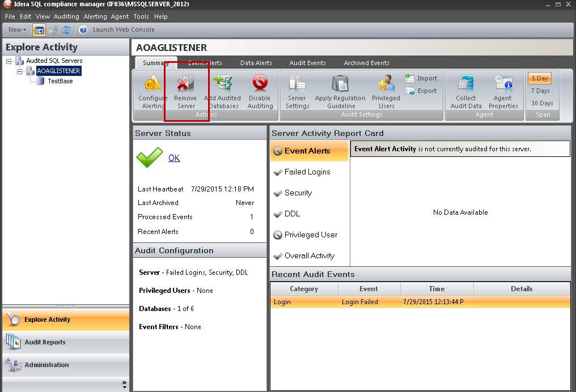Click the Help question mark icon

tap(83, 30)
